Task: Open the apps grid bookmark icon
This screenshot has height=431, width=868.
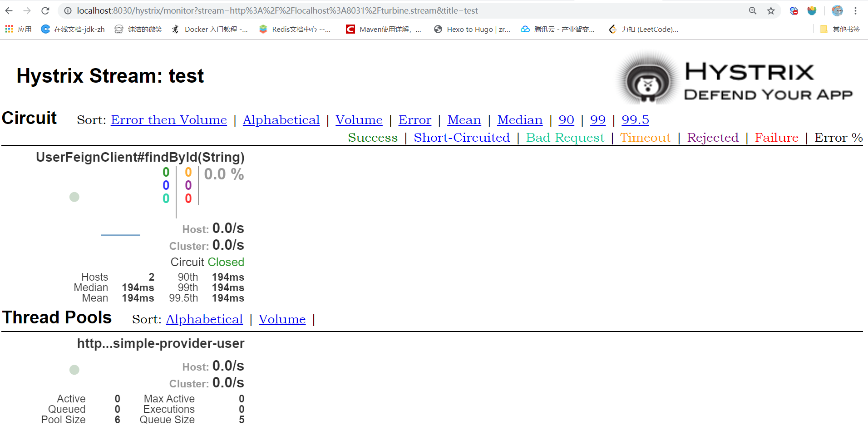Action: point(9,29)
